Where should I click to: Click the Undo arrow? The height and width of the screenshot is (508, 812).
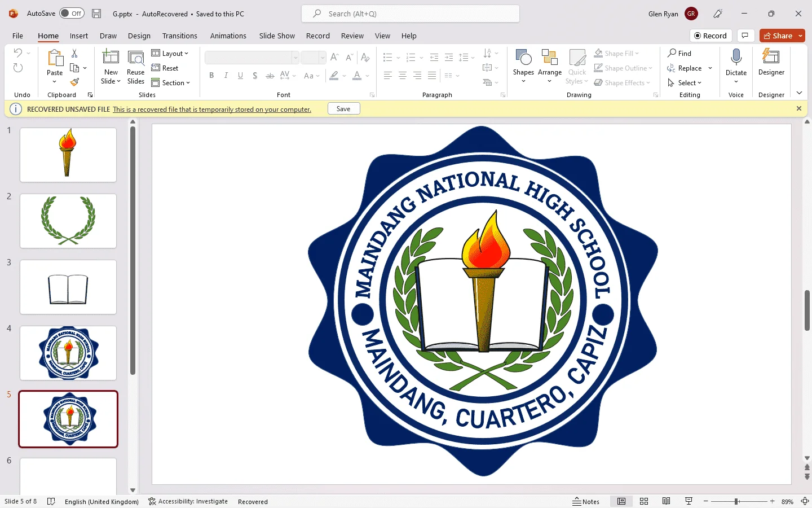point(17,53)
